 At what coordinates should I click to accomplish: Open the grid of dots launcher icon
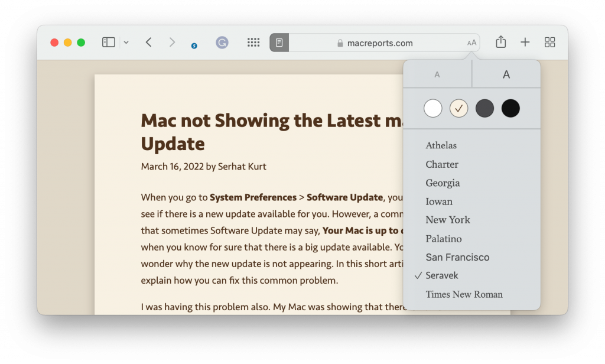[253, 43]
